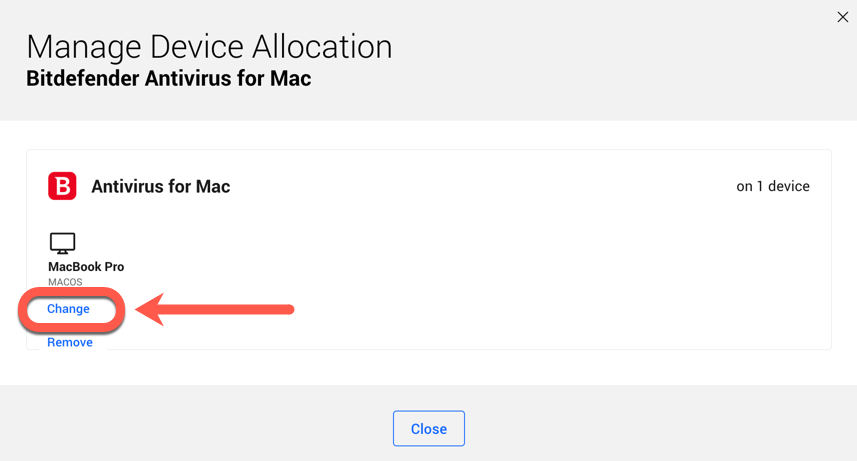Click the word Bitdefender in the subtitle

point(82,79)
